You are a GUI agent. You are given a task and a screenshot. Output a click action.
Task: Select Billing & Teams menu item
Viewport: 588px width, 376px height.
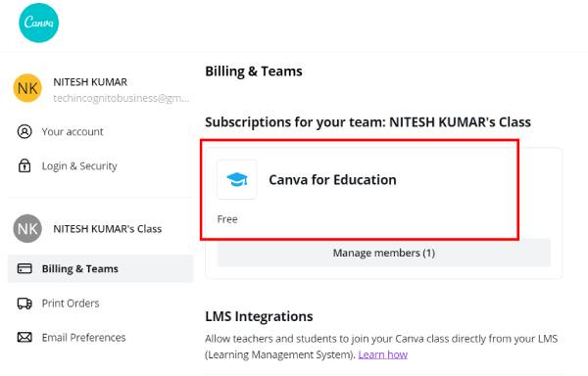pyautogui.click(x=101, y=268)
